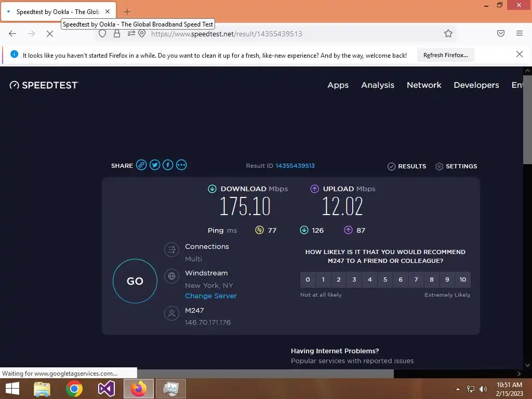This screenshot has height=399, width=532.
Task: Open the Firefox hamburger menu
Action: pyautogui.click(x=520, y=33)
